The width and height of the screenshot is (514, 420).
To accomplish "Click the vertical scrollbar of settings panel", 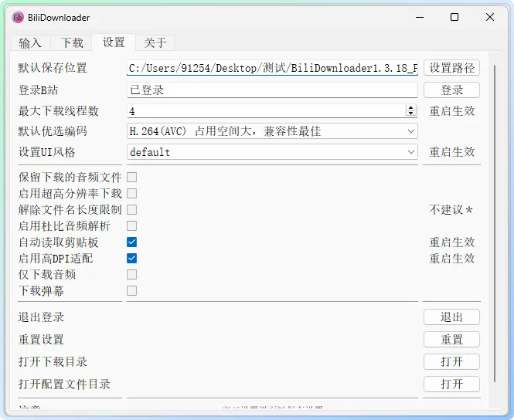I will [x=495, y=223].
